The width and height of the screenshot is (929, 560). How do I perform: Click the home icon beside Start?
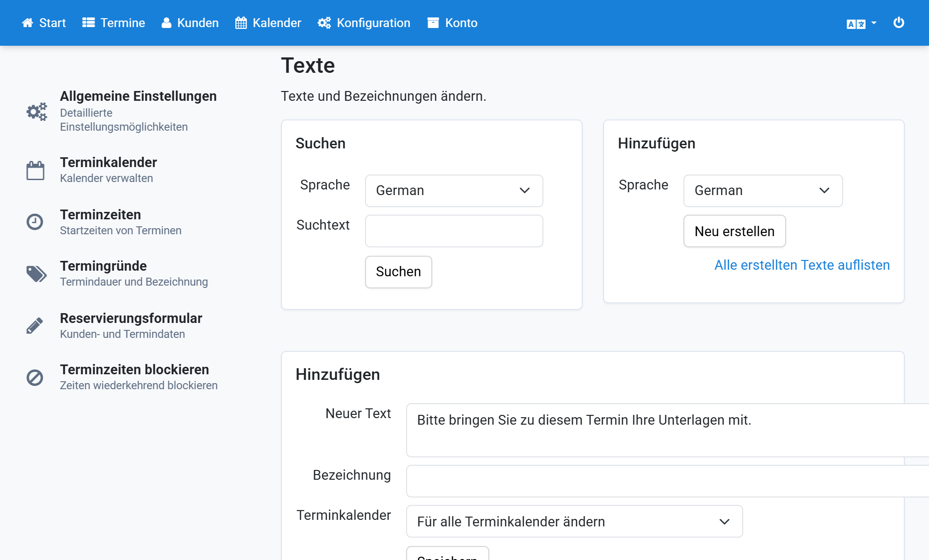pyautogui.click(x=28, y=23)
